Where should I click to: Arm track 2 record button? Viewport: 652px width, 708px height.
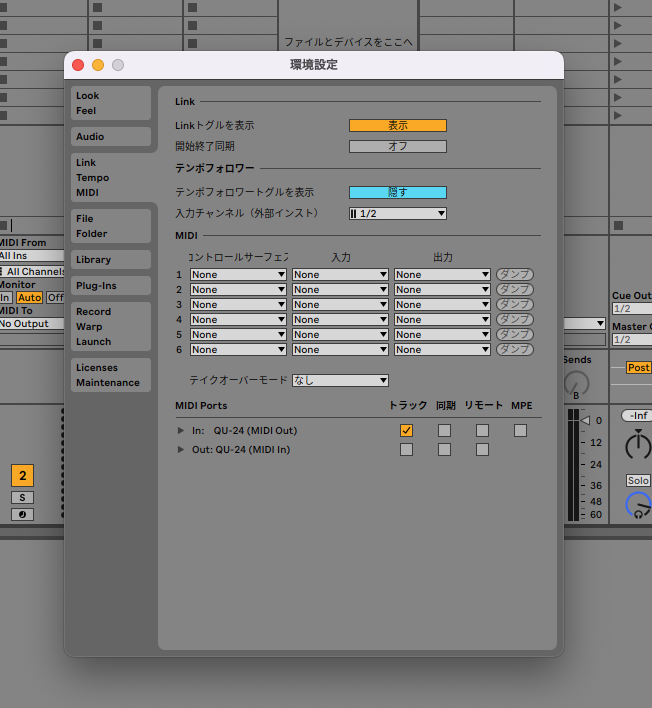pyautogui.click(x=22, y=514)
